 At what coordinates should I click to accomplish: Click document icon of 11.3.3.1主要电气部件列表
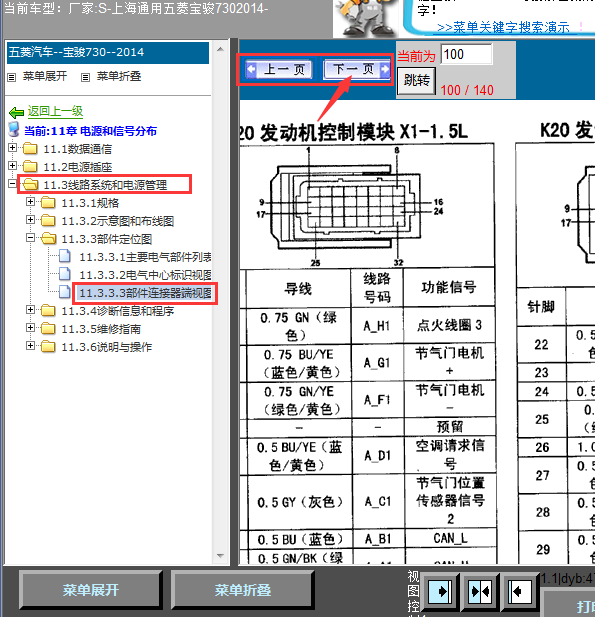click(x=65, y=256)
